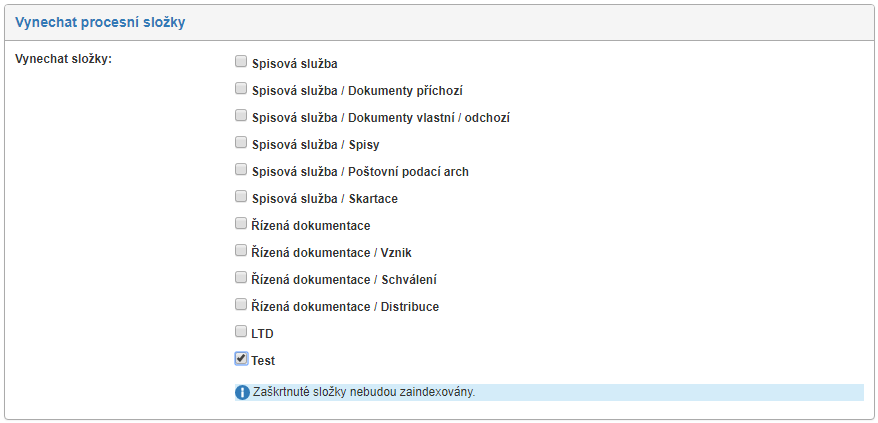This screenshot has height=423, width=878.
Task: Click the 'Skartace' label text
Action: pos(374,199)
